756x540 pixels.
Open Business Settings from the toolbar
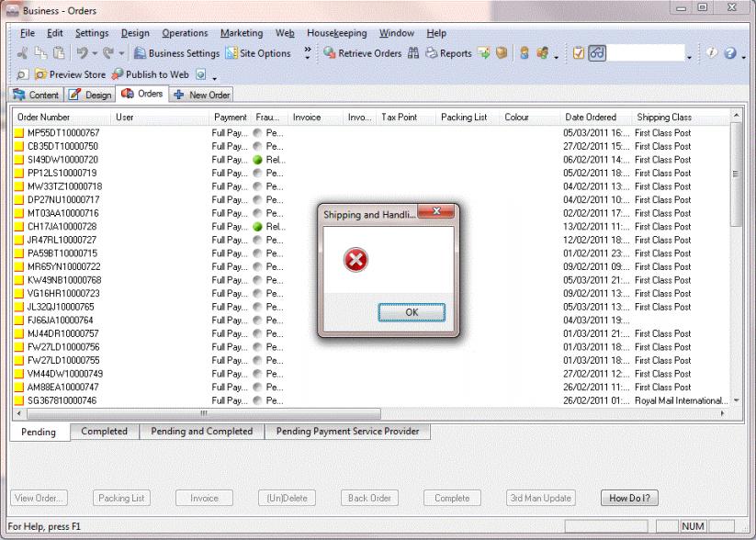pos(176,53)
